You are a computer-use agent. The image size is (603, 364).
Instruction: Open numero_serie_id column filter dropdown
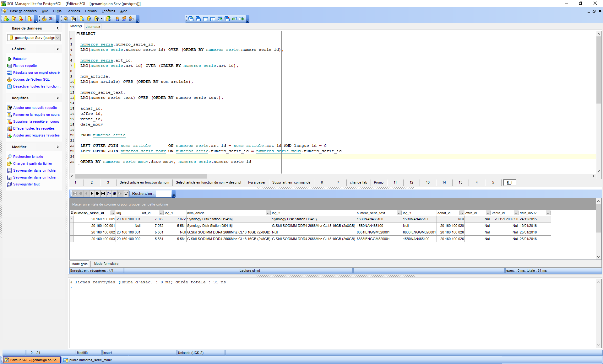(113, 213)
